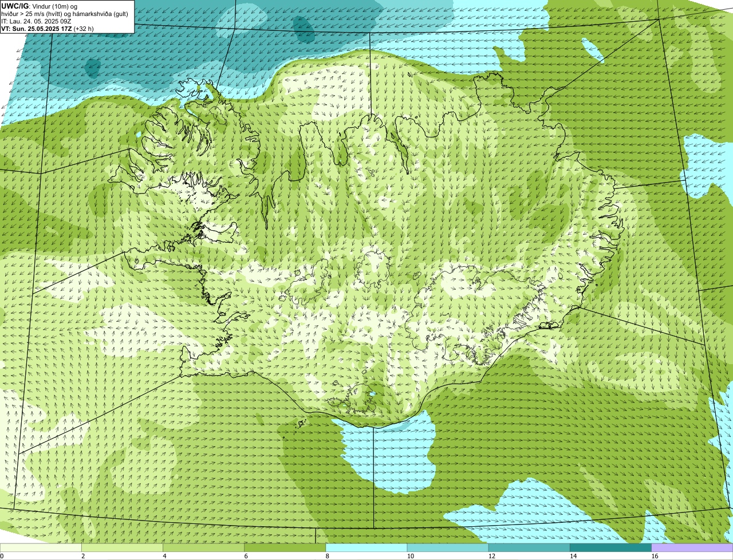The height and width of the screenshot is (560, 733).
Task: Click the 6–8 m/s darker green swatch
Action: 285,547
